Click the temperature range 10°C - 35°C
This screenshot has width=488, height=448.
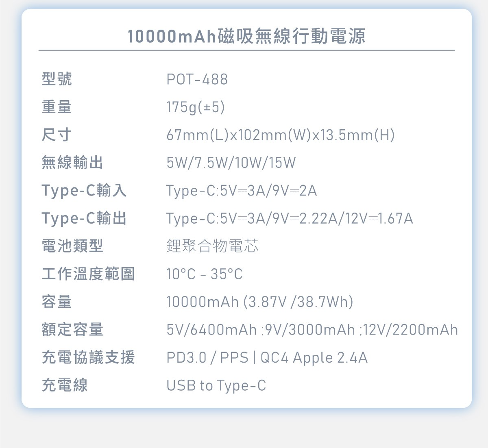[204, 274]
